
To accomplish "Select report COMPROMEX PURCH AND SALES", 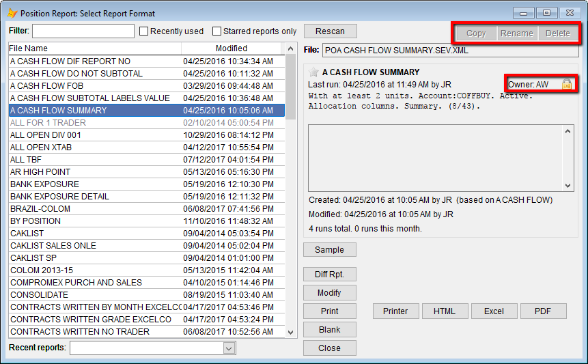I will pyautogui.click(x=147, y=283).
